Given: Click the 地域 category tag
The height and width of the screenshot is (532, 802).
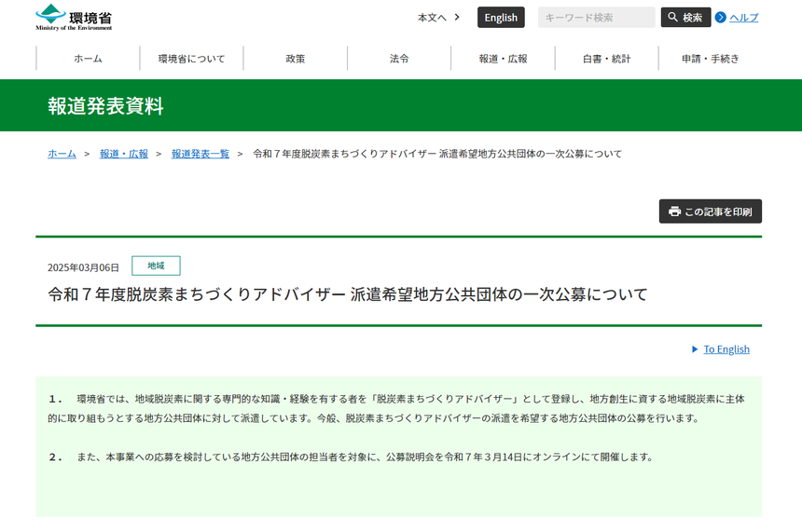Looking at the screenshot, I should [156, 266].
